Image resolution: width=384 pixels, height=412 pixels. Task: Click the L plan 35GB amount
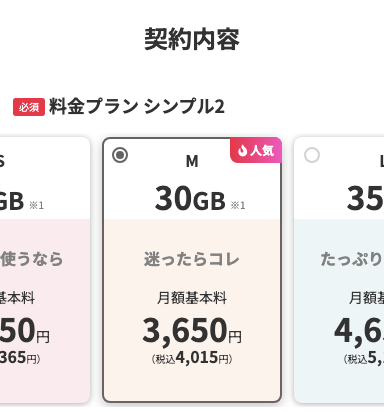pos(365,199)
